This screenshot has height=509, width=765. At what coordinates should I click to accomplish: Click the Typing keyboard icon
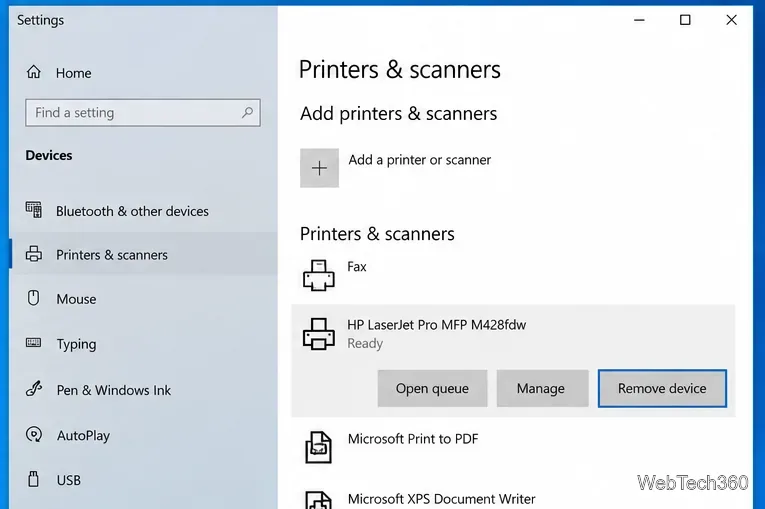coord(33,343)
